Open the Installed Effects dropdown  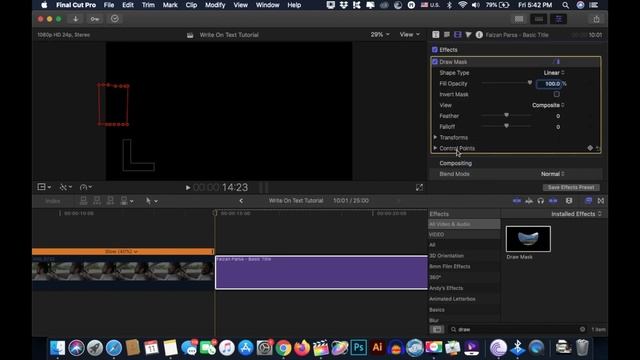click(x=576, y=214)
